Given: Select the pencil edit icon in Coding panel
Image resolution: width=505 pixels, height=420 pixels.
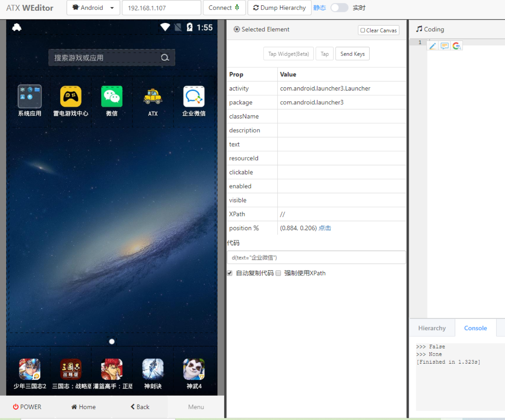Looking at the screenshot, I should pyautogui.click(x=432, y=46).
